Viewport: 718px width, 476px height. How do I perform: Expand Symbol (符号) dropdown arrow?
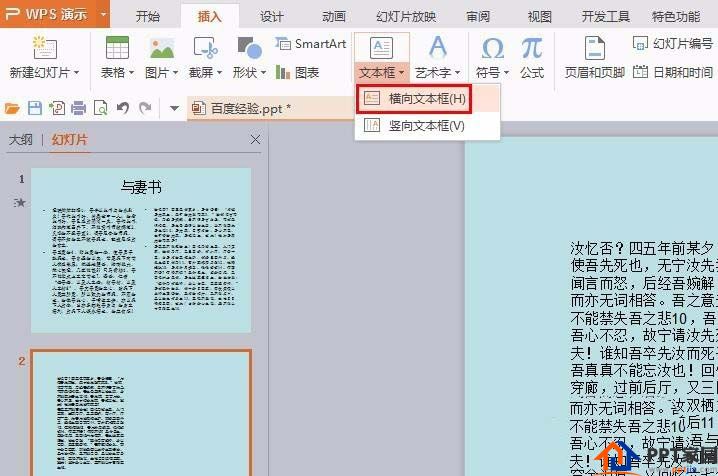pos(506,72)
